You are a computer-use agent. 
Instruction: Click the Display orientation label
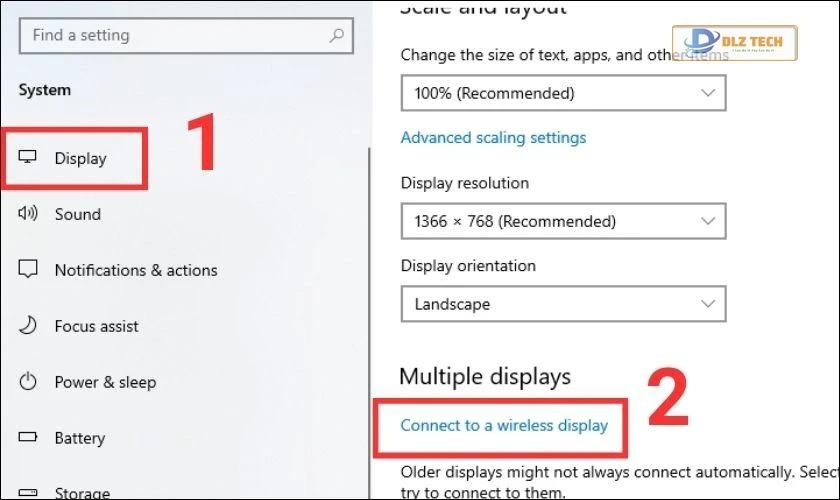pyautogui.click(x=468, y=266)
